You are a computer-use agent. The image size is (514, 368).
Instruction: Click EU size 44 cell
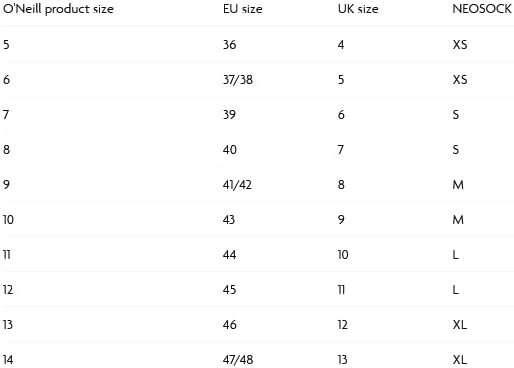[x=230, y=255]
